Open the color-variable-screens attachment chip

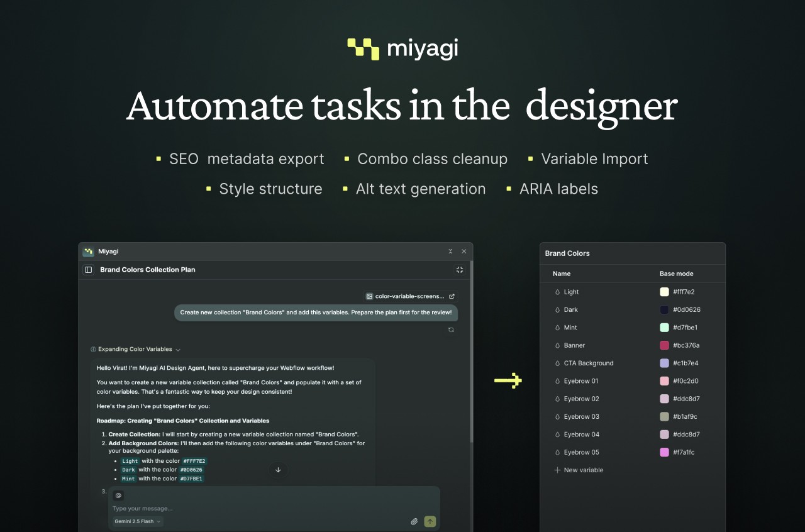(x=411, y=296)
